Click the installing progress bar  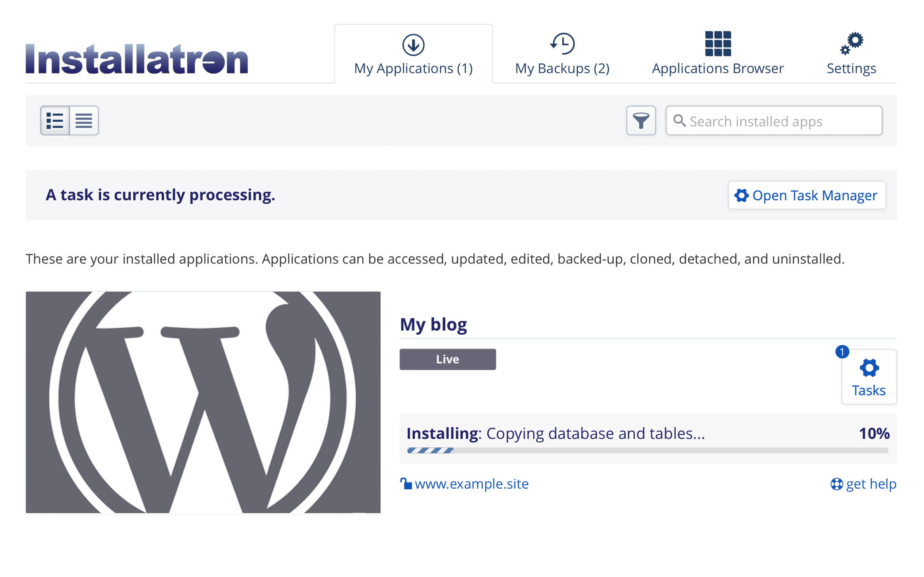click(648, 450)
